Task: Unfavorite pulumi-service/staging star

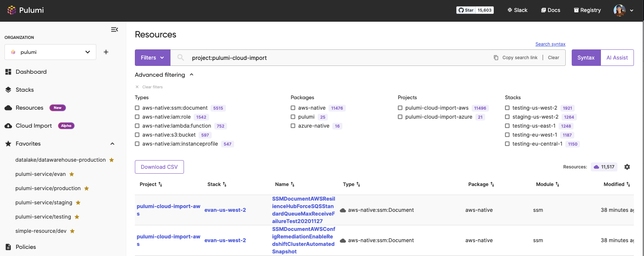Action: 78,202
